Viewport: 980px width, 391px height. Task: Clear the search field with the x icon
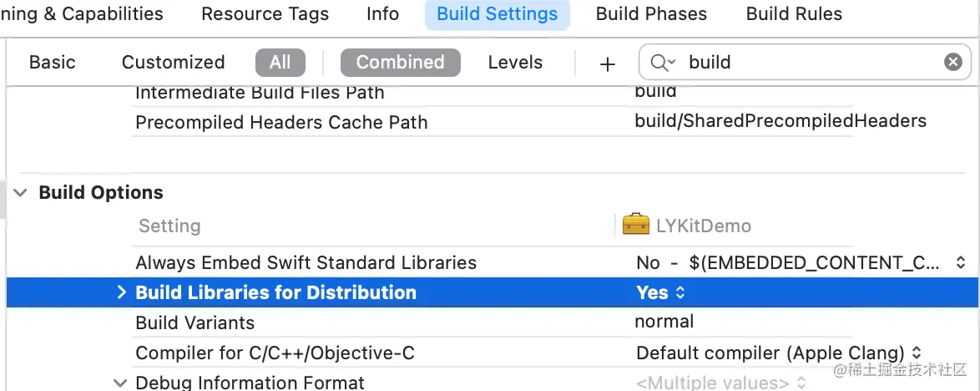pos(952,62)
